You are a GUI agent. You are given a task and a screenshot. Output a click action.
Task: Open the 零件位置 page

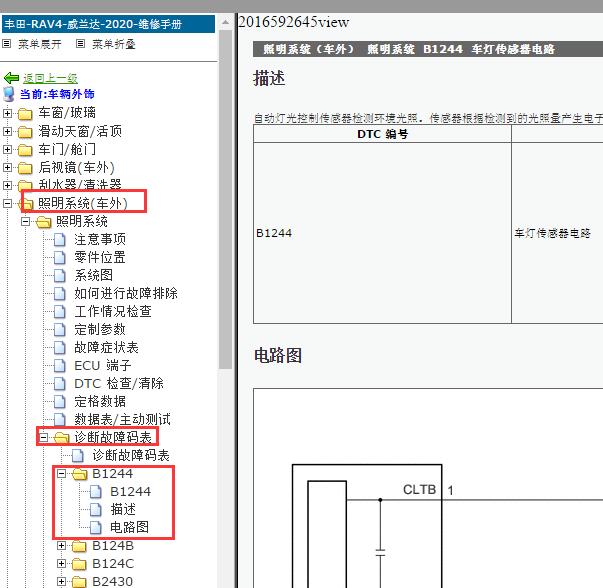click(100, 258)
